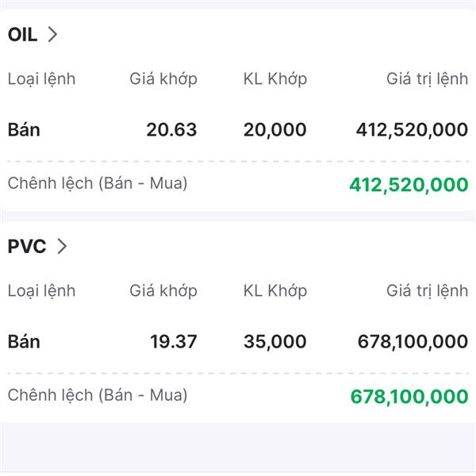Click Giá khớp header in OIL card
This screenshot has height=476, width=476.
163,79
